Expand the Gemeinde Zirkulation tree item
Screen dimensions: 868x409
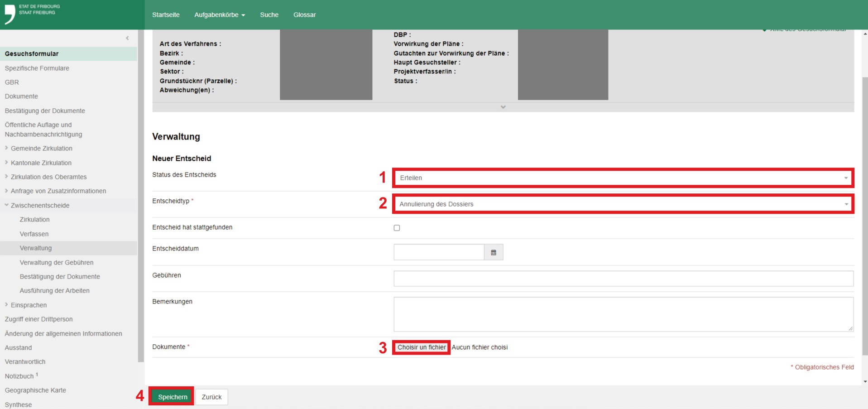pos(6,148)
